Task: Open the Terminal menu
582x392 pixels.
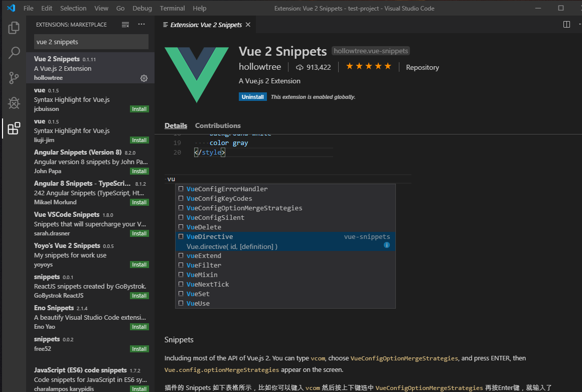Action: (172, 8)
